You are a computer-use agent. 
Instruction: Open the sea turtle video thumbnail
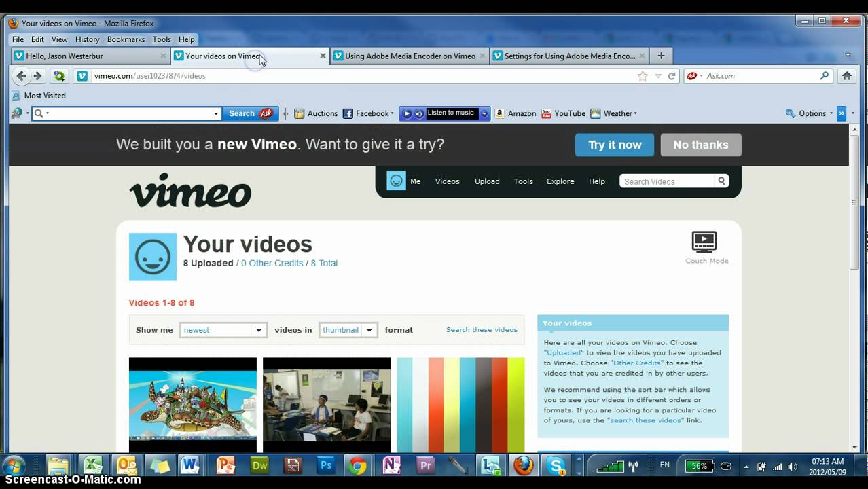(193, 405)
